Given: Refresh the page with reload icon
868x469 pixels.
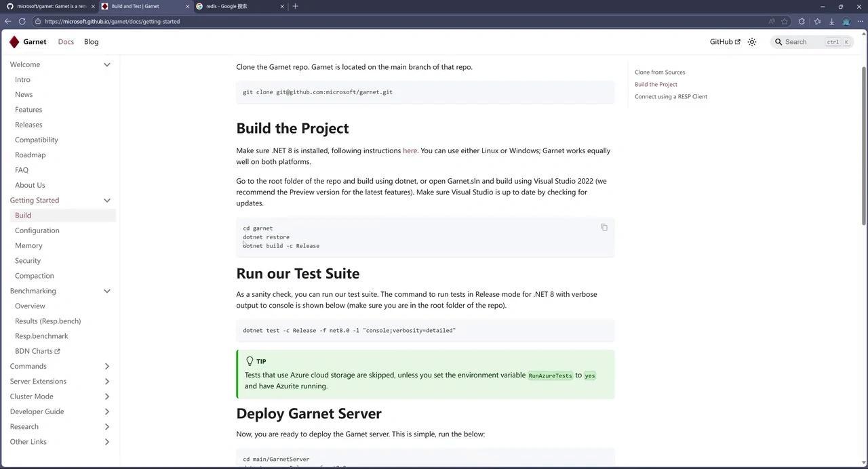Looking at the screenshot, I should (x=22, y=22).
